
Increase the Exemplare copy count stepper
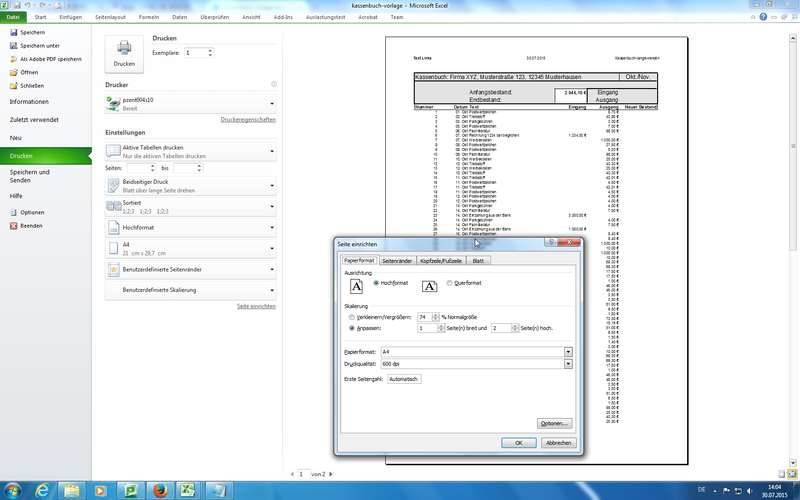pos(210,49)
